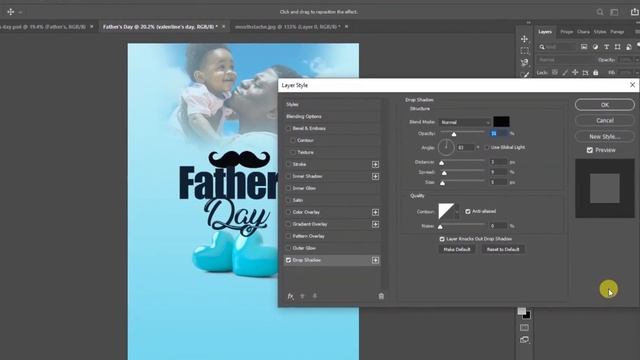Switch to the Layers panel tab

coord(545,31)
